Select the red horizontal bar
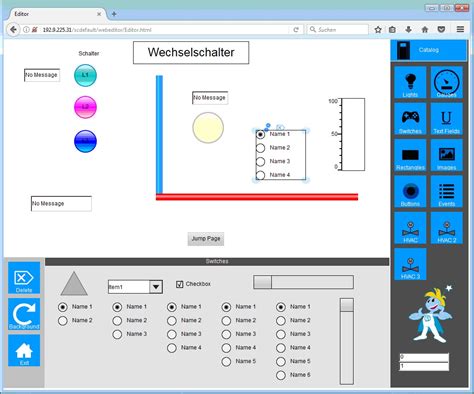The image size is (474, 394). click(x=257, y=197)
